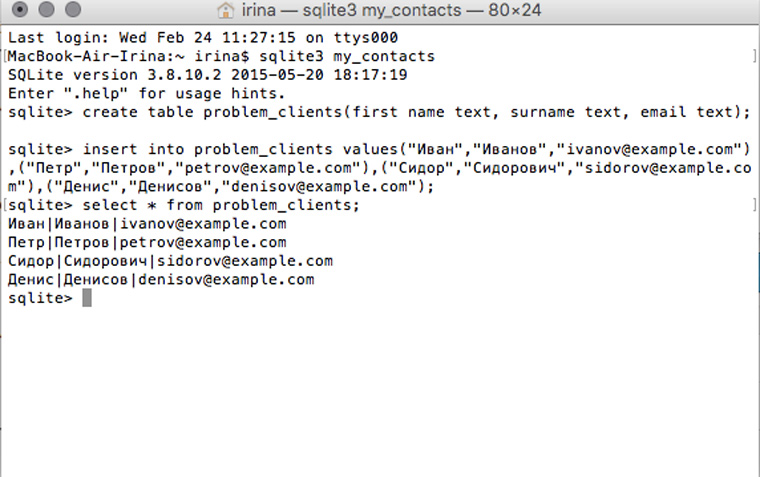Click the right bracket mark on the sqlite3 launch line

pyautogui.click(x=751, y=55)
